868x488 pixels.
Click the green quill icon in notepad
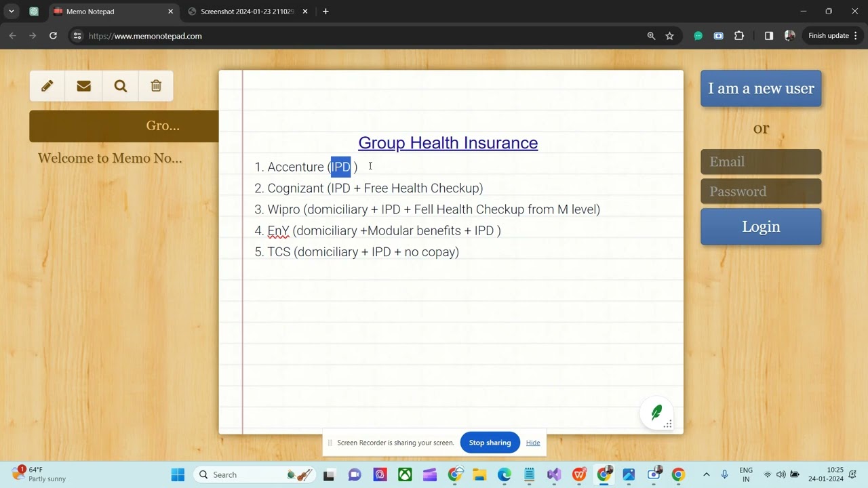tap(656, 412)
